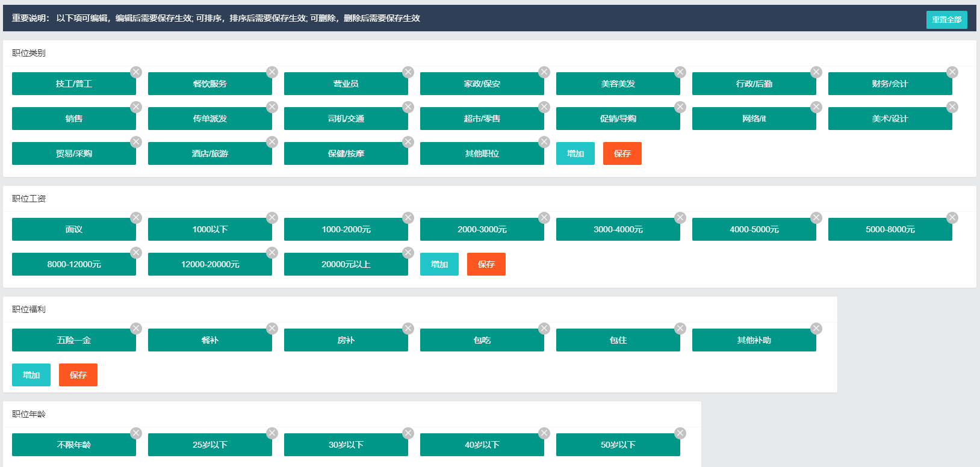Delete the 20000元以上 salary option
Image resolution: width=980 pixels, height=467 pixels.
click(x=408, y=253)
